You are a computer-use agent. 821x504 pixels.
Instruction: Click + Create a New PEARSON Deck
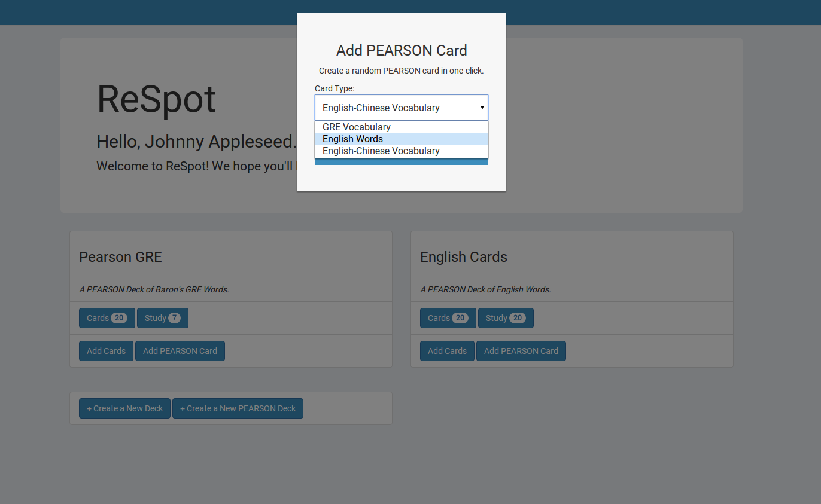(238, 408)
